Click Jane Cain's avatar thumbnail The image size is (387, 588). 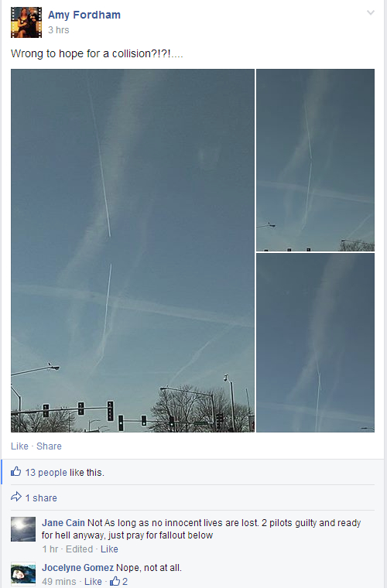tap(23, 529)
